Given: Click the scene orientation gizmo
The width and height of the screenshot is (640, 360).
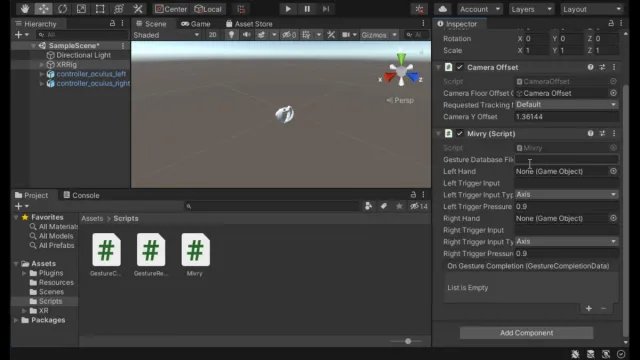Looking at the screenshot, I should point(401,71).
